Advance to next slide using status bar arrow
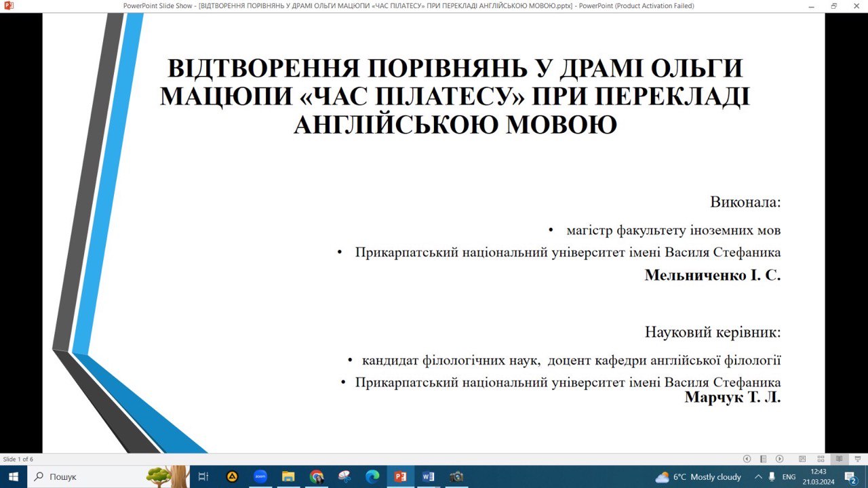868x488 pixels. tap(779, 459)
